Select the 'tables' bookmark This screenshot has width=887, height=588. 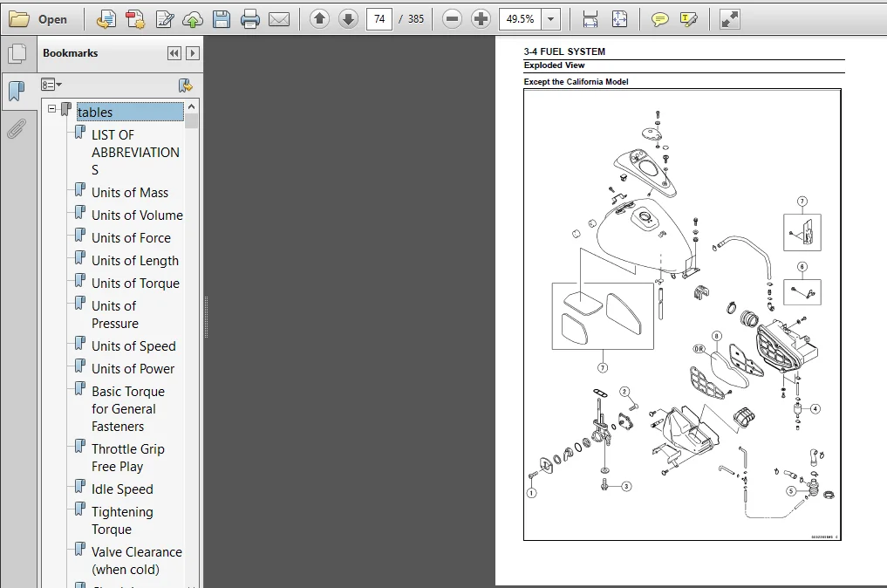130,112
